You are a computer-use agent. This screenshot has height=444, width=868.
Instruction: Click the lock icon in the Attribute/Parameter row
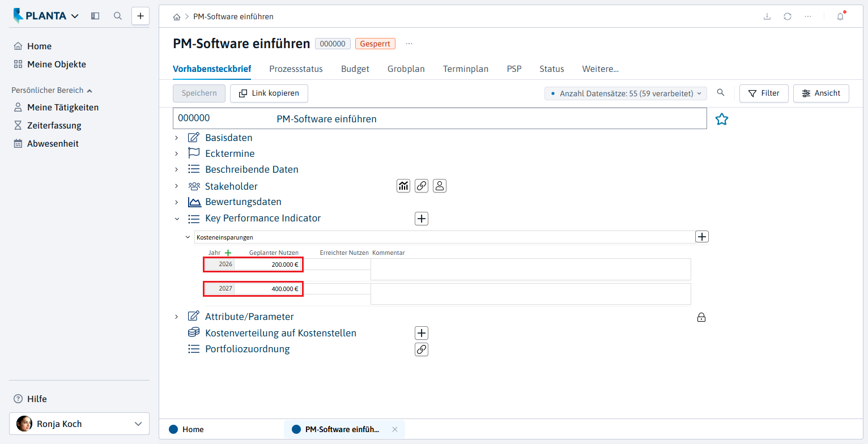click(701, 317)
